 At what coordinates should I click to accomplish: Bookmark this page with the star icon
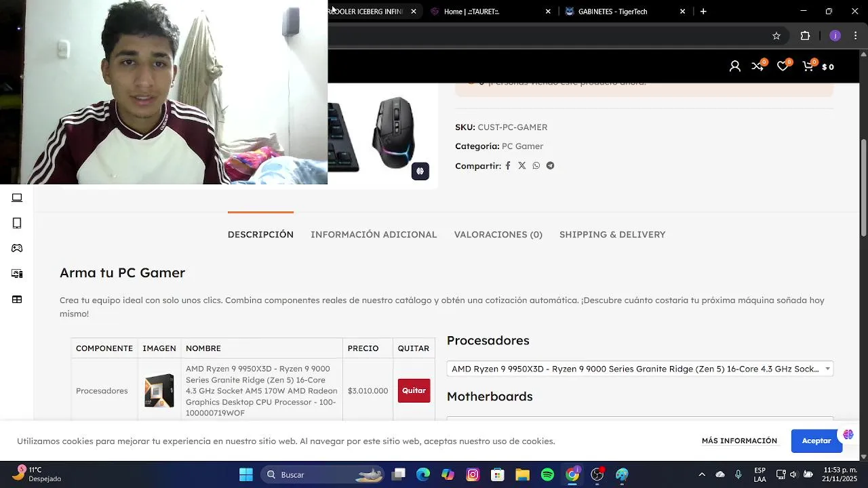(776, 36)
